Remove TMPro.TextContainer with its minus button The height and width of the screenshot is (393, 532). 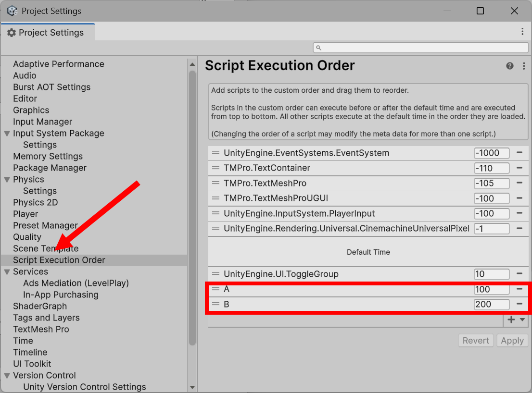coord(519,168)
